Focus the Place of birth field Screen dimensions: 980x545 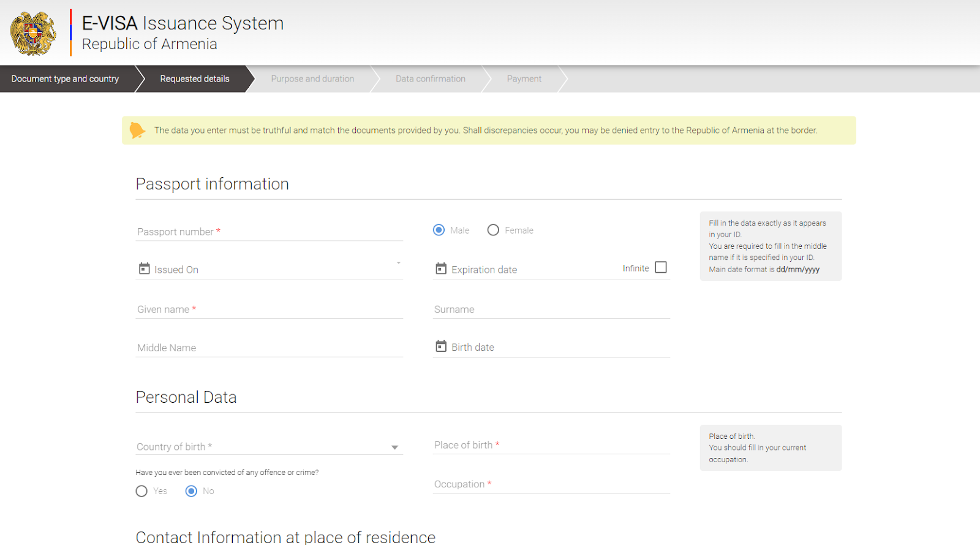click(551, 445)
